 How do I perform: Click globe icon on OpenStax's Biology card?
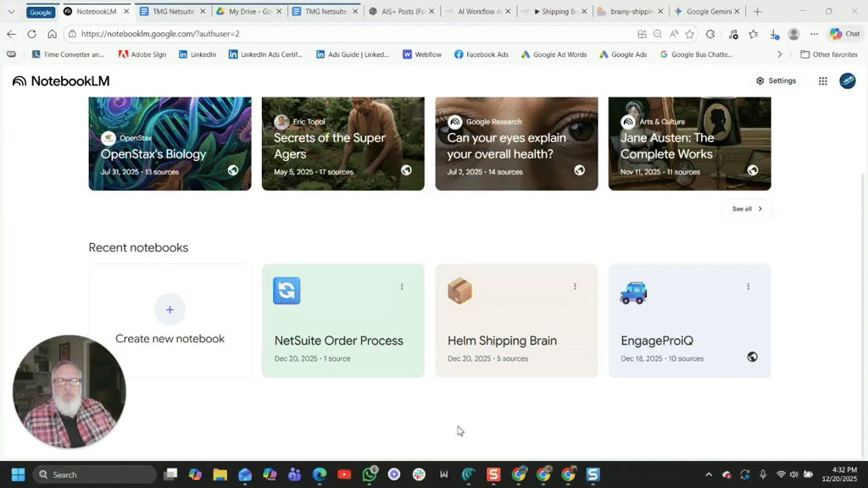[x=233, y=169]
